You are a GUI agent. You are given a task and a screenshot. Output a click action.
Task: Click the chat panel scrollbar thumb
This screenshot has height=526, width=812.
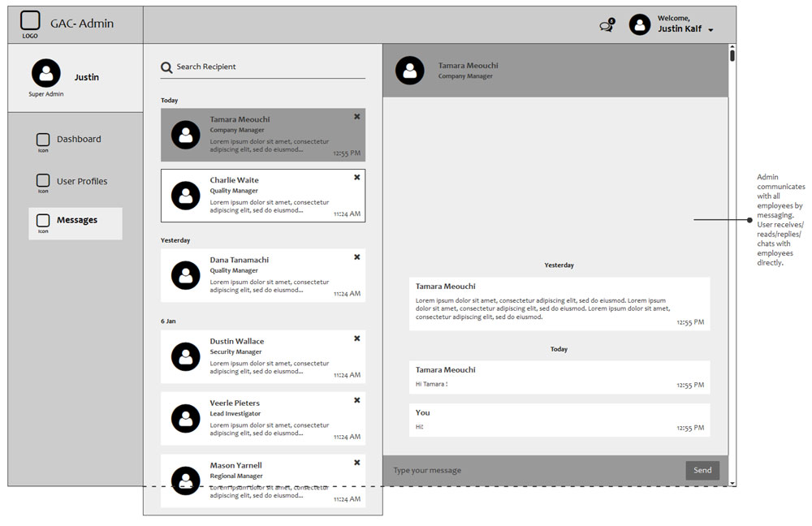(732, 56)
